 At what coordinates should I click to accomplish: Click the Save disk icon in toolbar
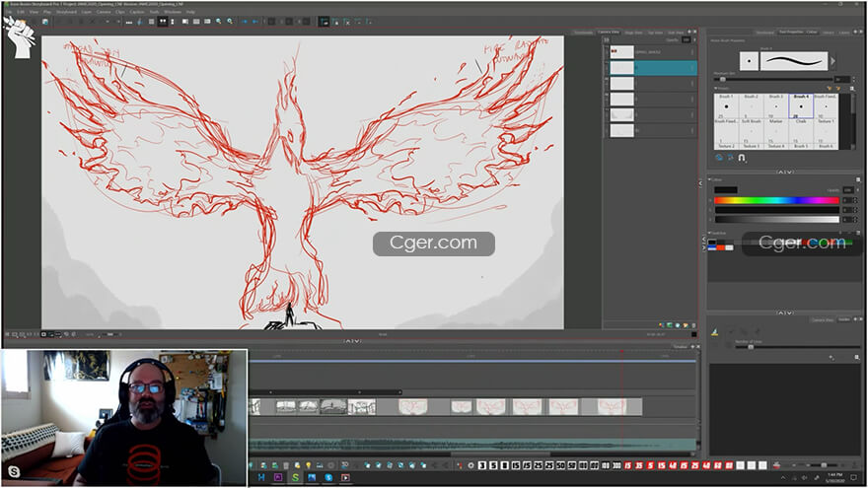pyautogui.click(x=45, y=22)
